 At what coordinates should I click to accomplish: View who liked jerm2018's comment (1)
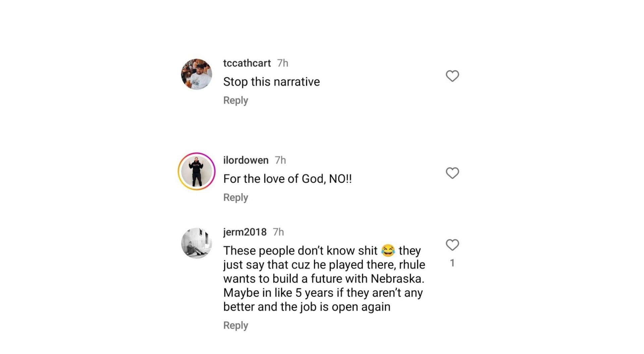(x=452, y=263)
